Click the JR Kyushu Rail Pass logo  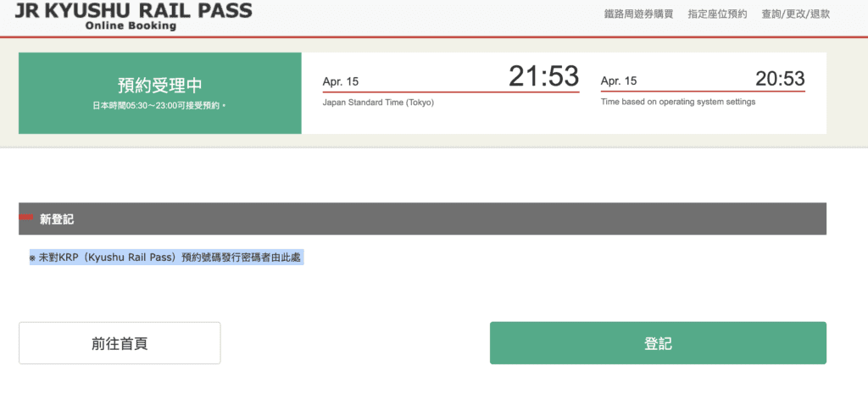click(132, 9)
